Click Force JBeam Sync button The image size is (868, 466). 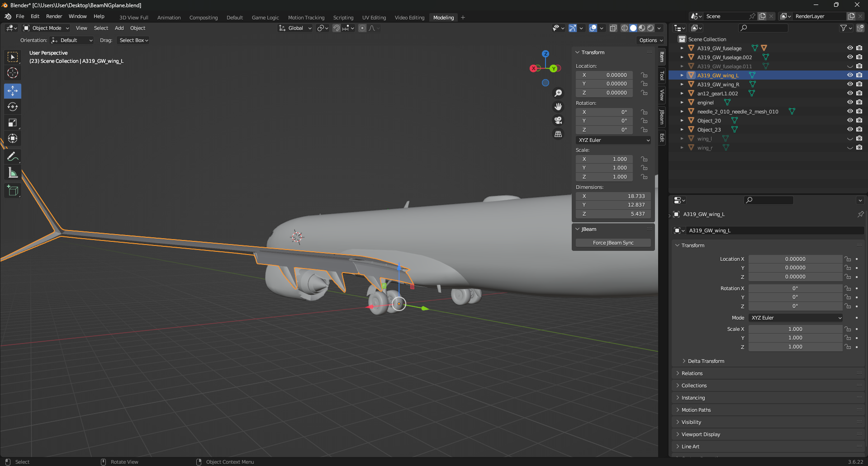point(613,243)
